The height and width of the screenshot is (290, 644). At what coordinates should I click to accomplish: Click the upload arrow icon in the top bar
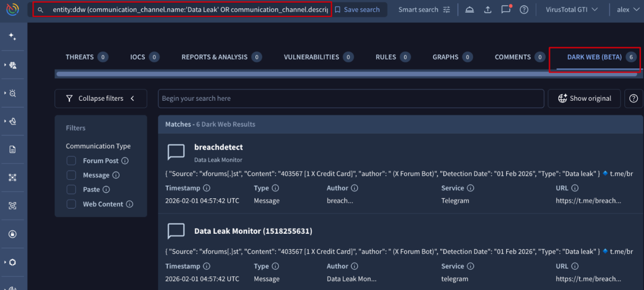488,10
